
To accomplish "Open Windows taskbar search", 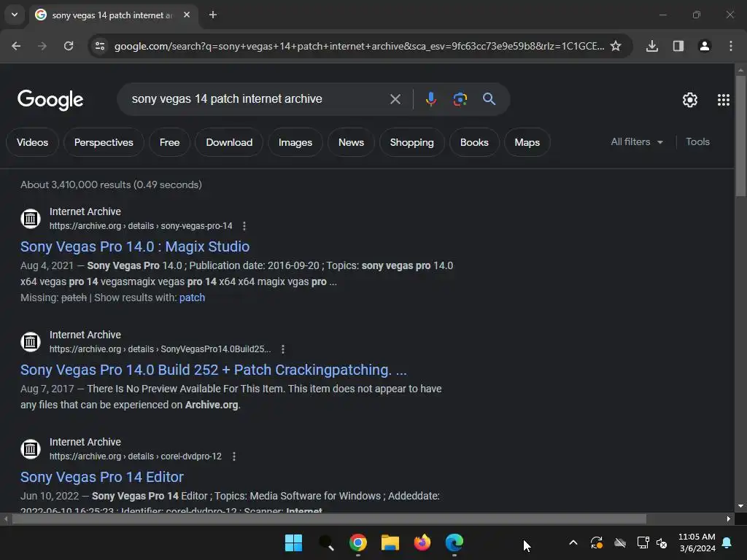I will (326, 542).
